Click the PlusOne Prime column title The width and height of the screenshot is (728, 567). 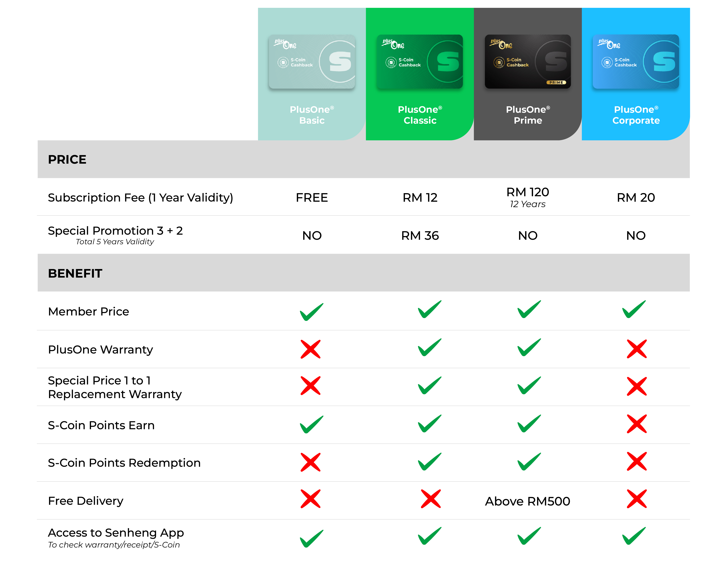click(528, 115)
